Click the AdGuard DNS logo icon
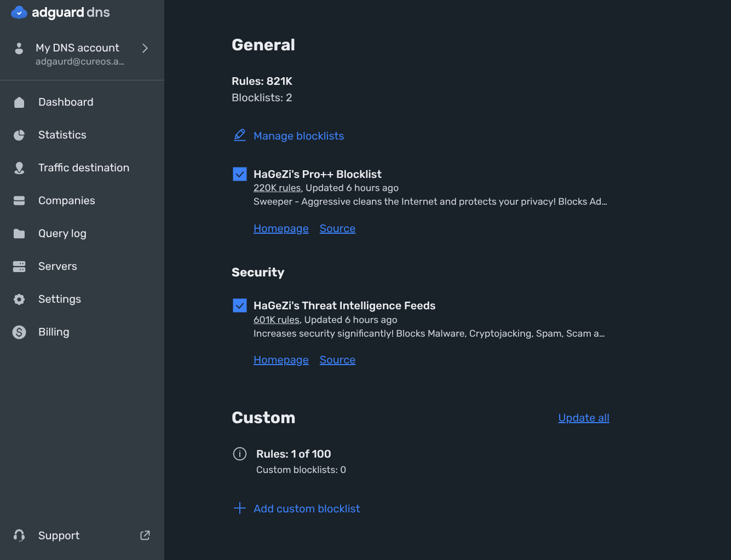The height and width of the screenshot is (560, 731). click(19, 13)
